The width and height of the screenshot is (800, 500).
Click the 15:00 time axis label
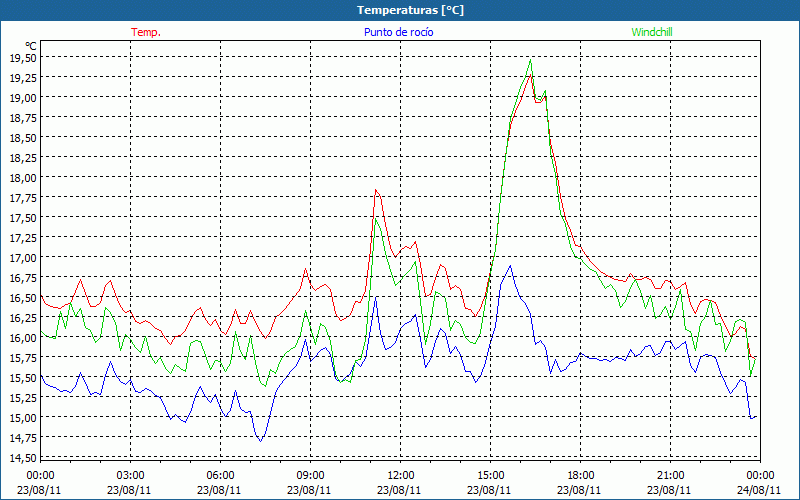[x=490, y=476]
